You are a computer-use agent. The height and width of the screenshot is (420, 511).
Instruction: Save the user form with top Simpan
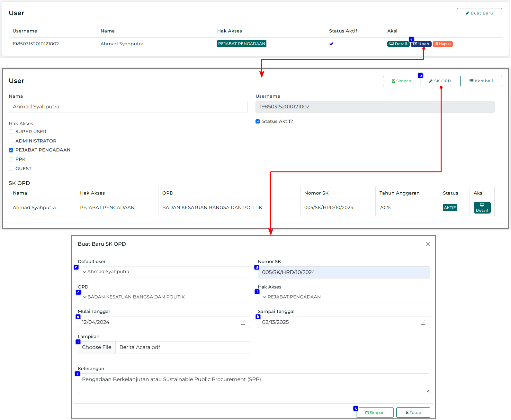[x=401, y=81]
